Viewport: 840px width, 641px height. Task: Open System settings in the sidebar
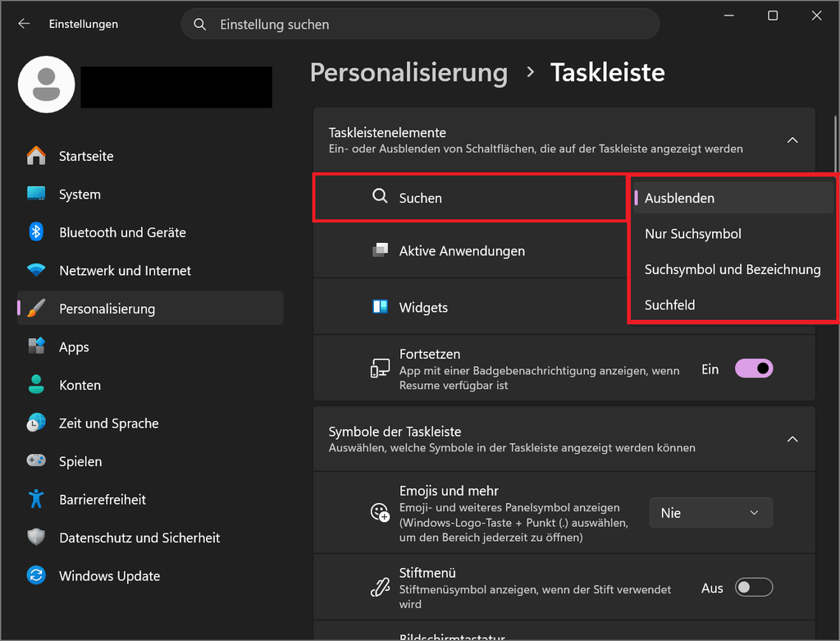151,194
